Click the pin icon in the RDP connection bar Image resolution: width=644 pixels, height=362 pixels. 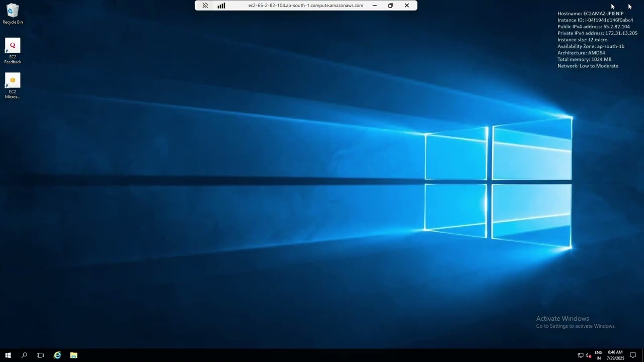click(x=205, y=6)
